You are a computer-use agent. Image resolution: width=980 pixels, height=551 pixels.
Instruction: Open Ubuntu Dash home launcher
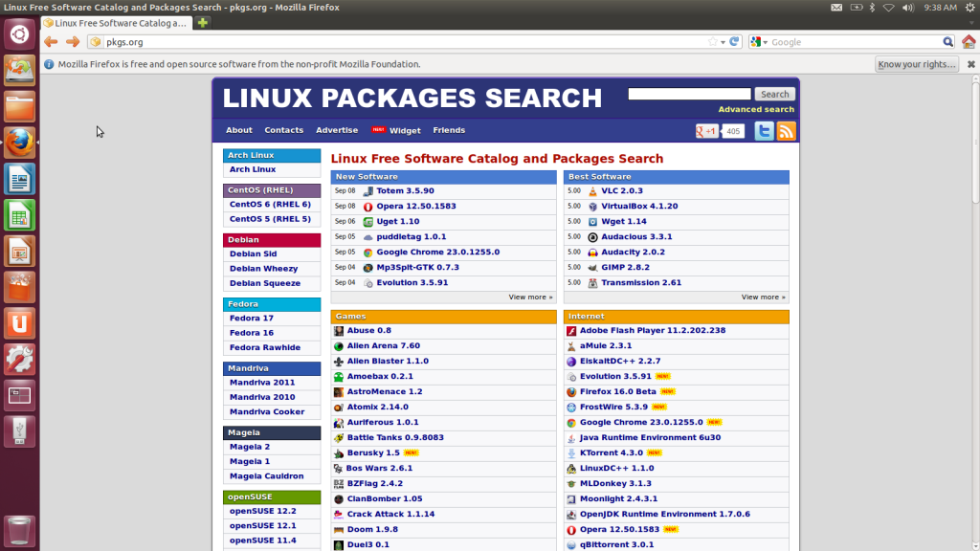coord(19,34)
